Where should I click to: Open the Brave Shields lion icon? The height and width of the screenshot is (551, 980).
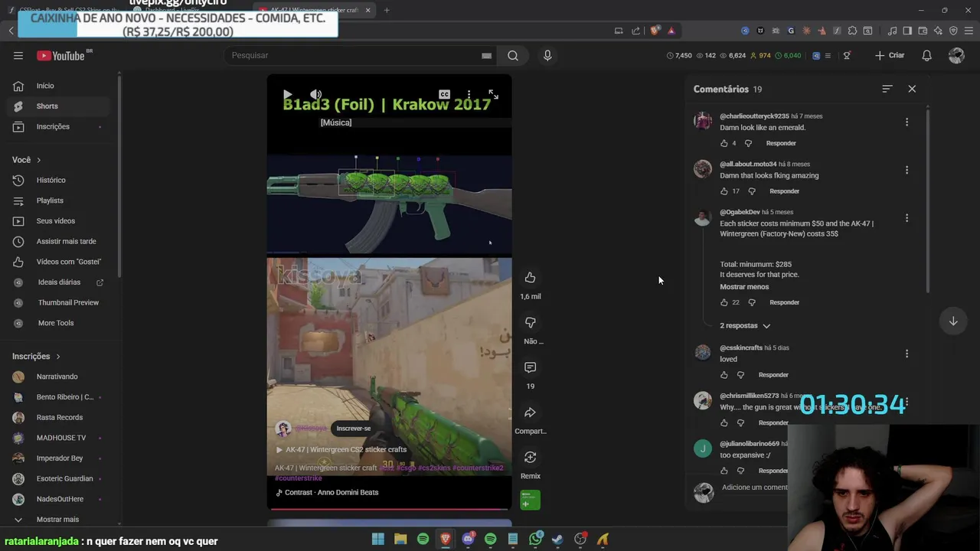coord(655,31)
